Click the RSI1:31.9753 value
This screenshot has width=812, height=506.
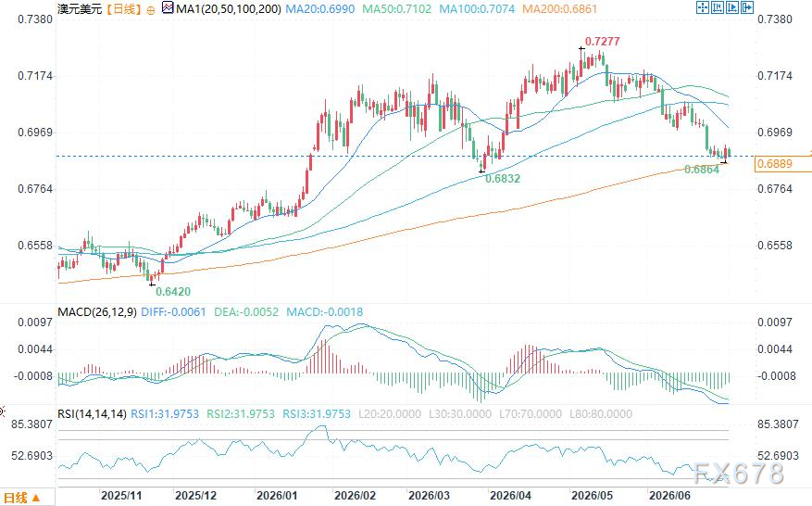(165, 414)
